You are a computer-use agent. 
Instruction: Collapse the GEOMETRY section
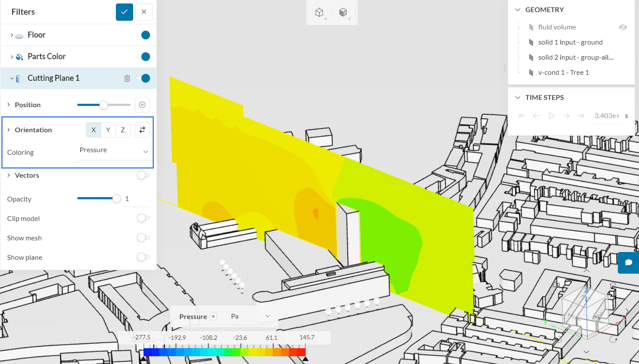[x=518, y=10]
